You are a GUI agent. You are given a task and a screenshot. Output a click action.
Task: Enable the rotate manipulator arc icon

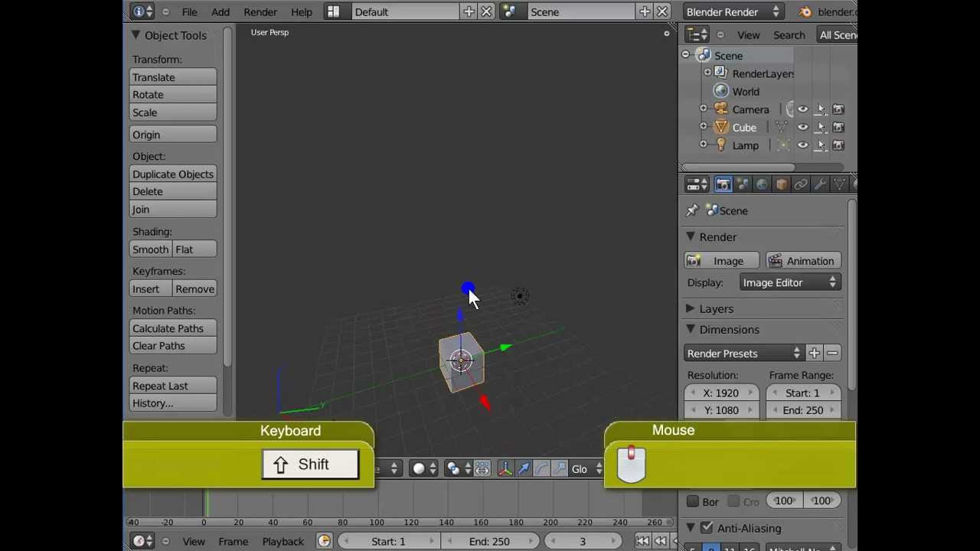click(542, 469)
